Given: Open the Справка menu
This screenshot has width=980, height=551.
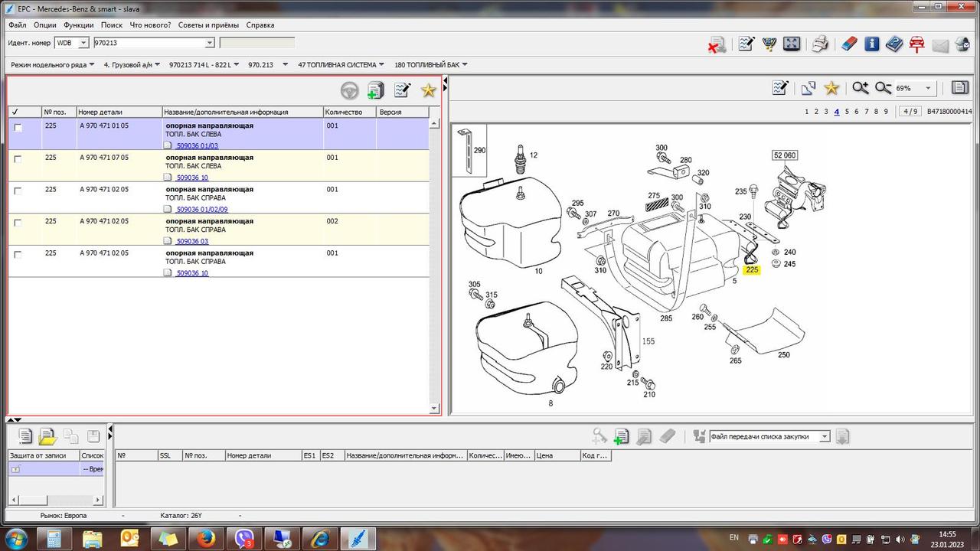Looking at the screenshot, I should (260, 25).
